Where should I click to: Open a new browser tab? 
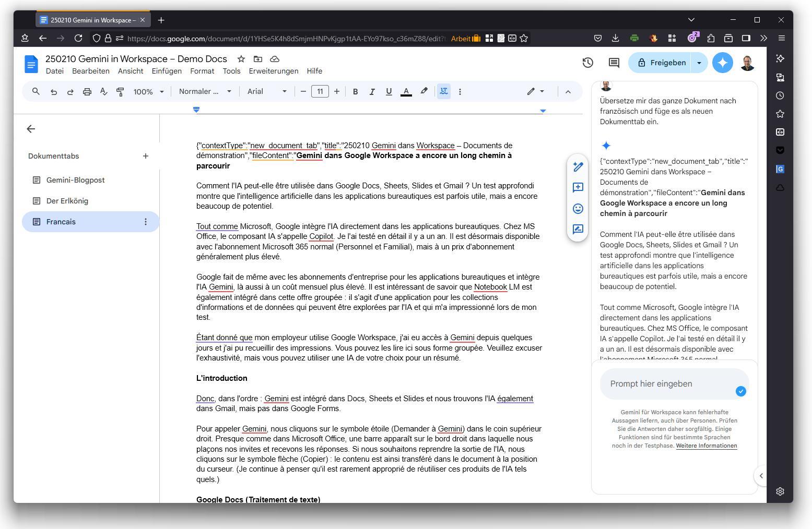161,20
